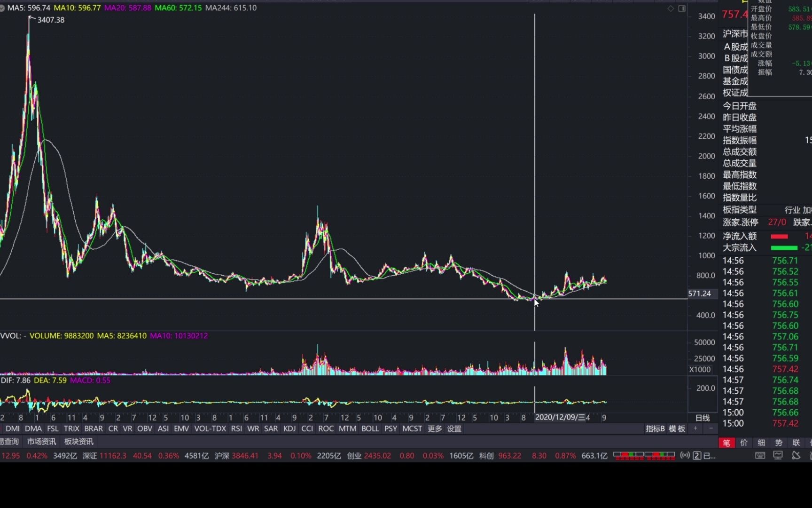The height and width of the screenshot is (508, 812).
Task: Open the 板块资讯 tab
Action: tap(78, 441)
